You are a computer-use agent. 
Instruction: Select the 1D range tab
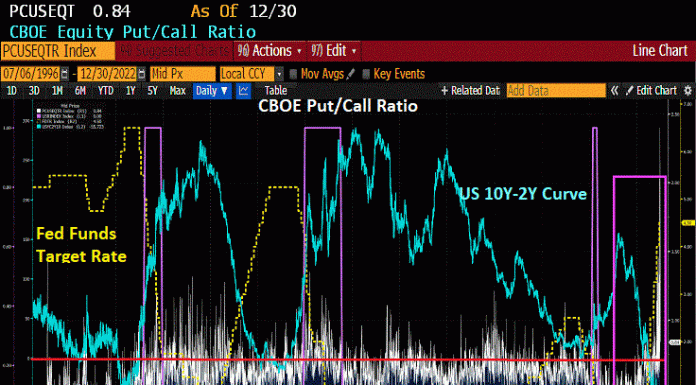pyautogui.click(x=11, y=91)
